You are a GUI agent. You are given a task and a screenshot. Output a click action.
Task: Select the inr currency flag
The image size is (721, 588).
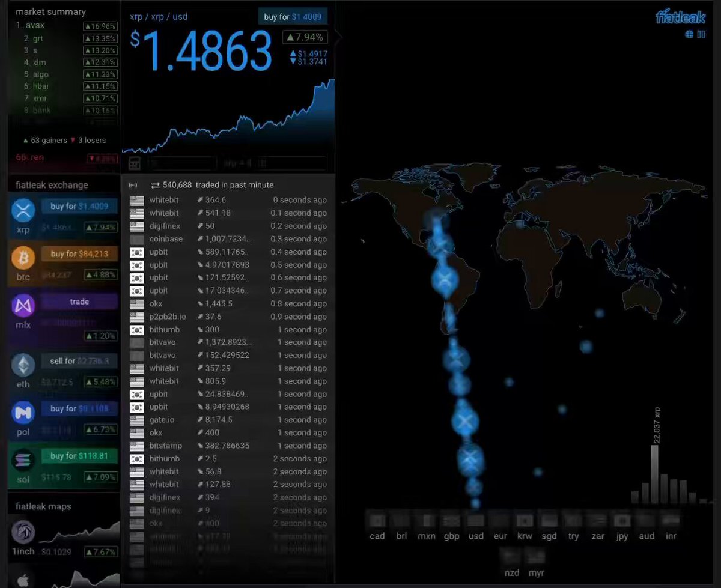671,520
